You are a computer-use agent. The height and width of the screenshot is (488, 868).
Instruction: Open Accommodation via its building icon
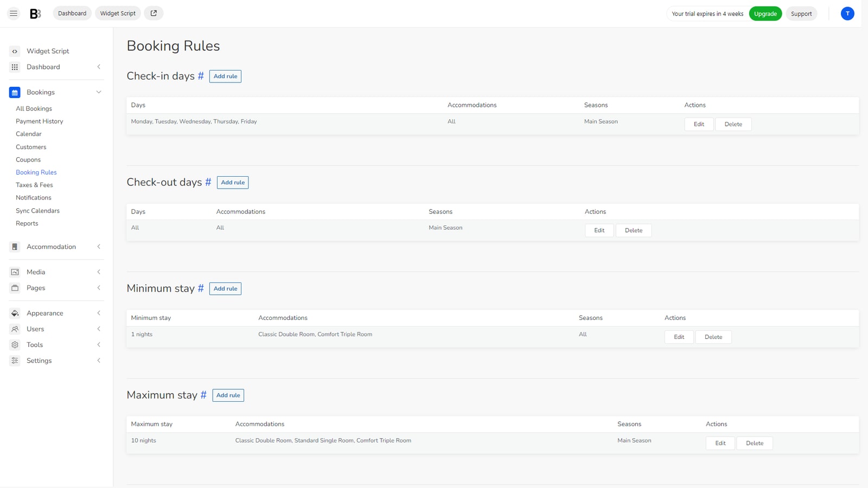click(x=14, y=246)
